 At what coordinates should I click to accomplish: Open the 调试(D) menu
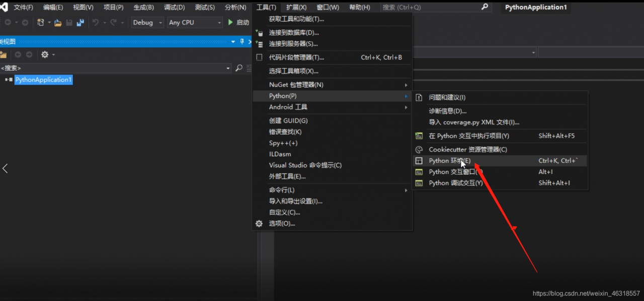[174, 7]
